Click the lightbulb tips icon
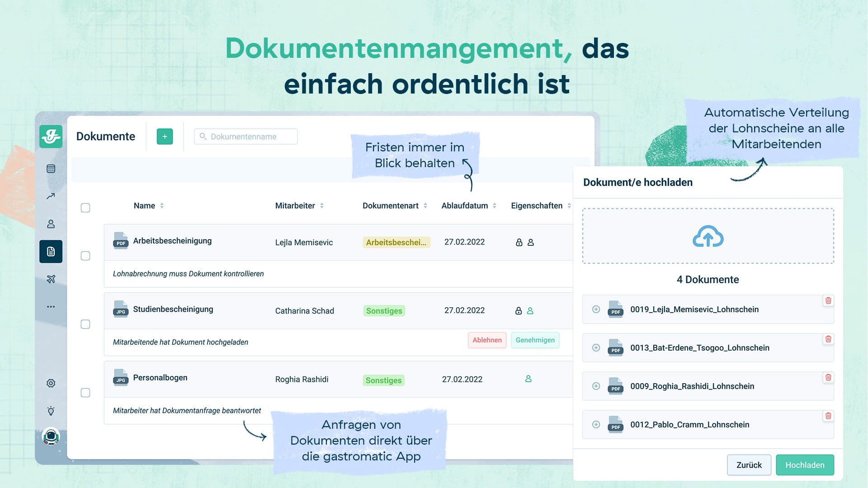 pos(51,411)
